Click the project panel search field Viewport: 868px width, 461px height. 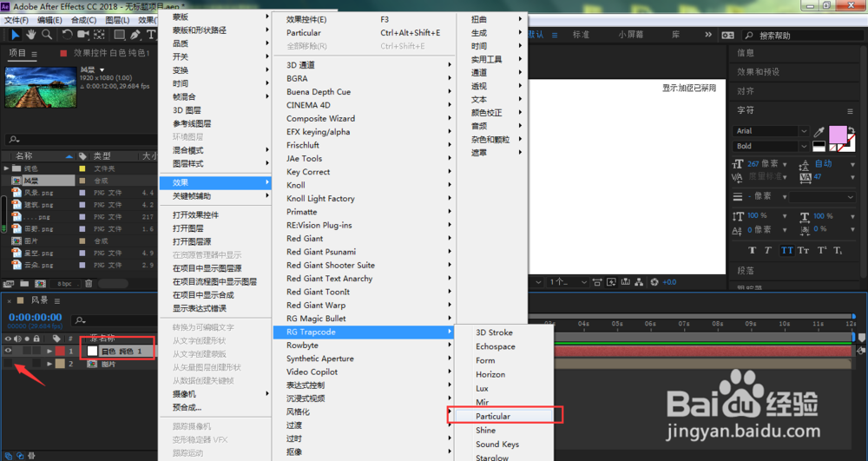pos(81,139)
